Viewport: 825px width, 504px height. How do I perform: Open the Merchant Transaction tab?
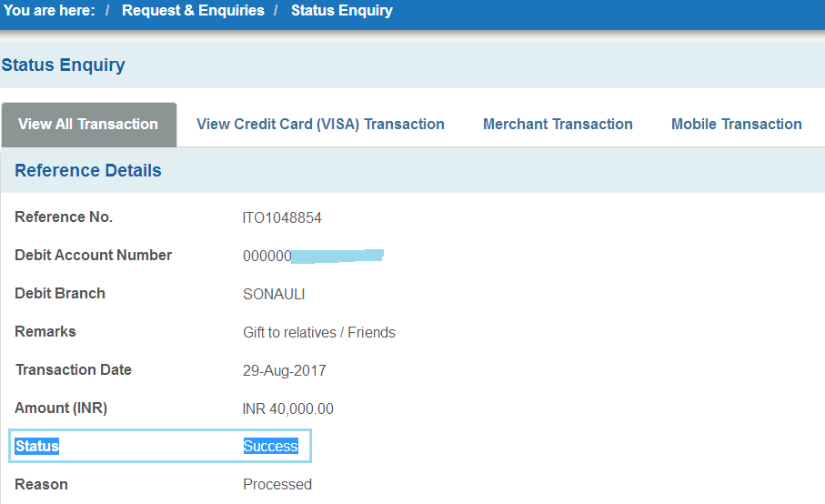point(558,125)
